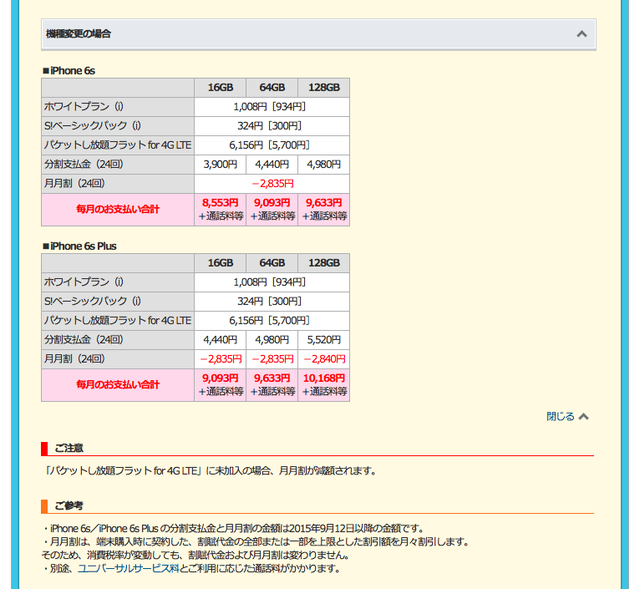Click the up arrow icon beside 閉じる
The image size is (640, 589).
(x=584, y=416)
